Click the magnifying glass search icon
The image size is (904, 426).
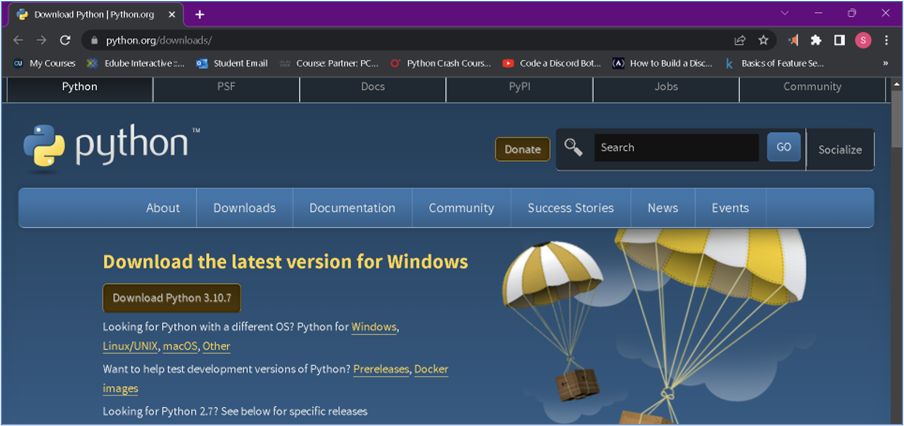(573, 148)
